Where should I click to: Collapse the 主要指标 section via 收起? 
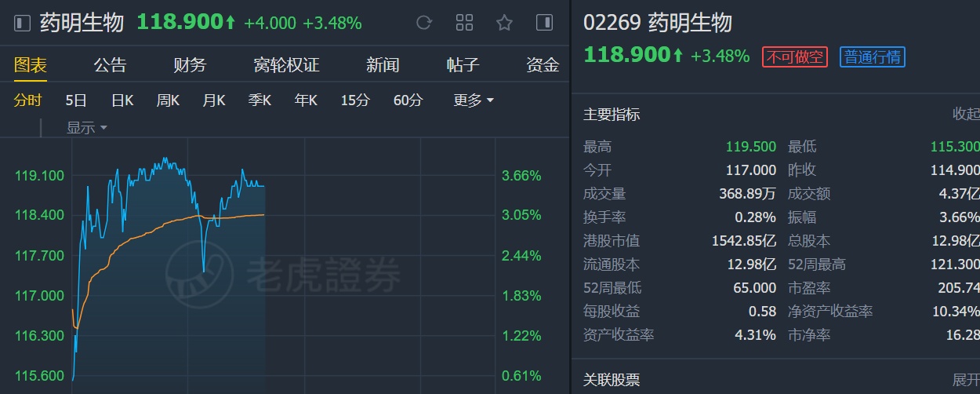pyautogui.click(x=966, y=115)
